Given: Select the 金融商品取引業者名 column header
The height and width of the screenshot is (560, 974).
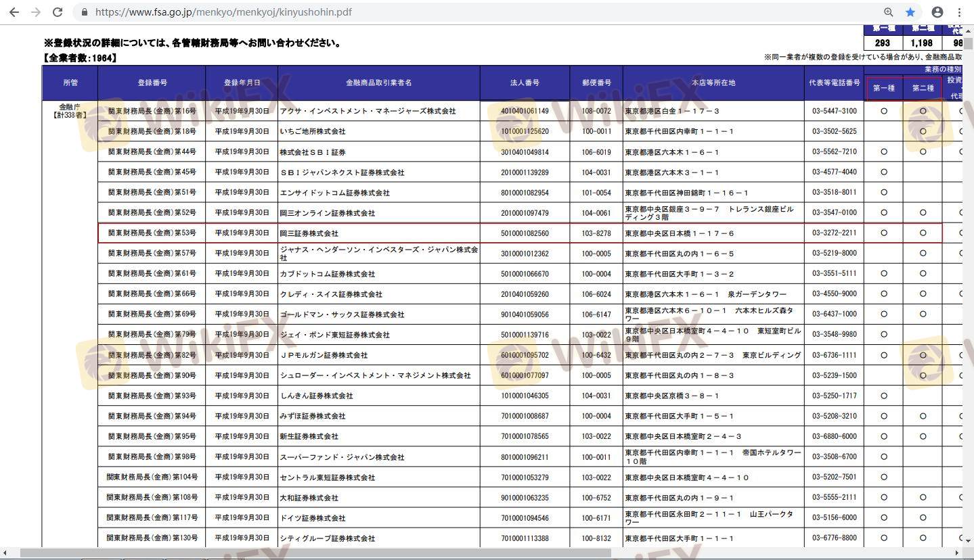Looking at the screenshot, I should pos(378,83).
